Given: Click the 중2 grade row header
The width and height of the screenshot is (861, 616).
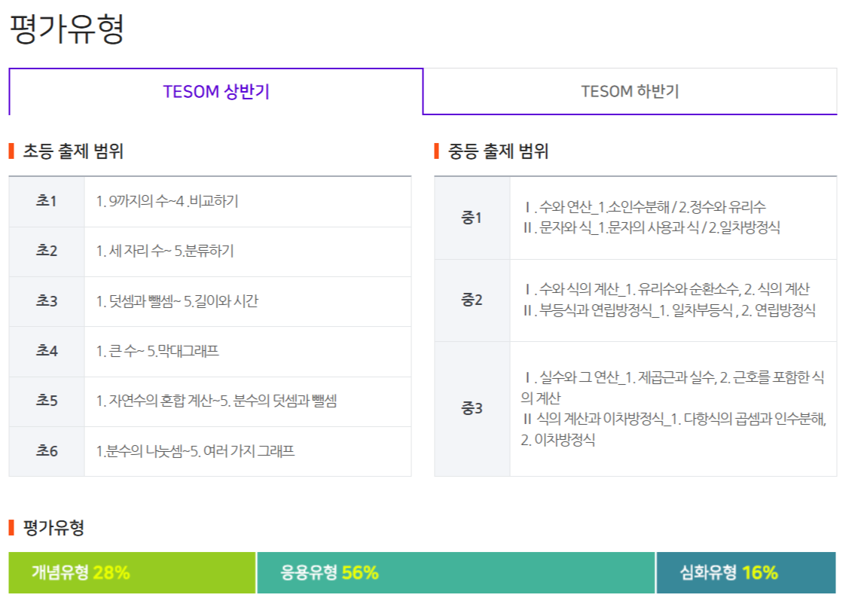Looking at the screenshot, I should click(472, 300).
